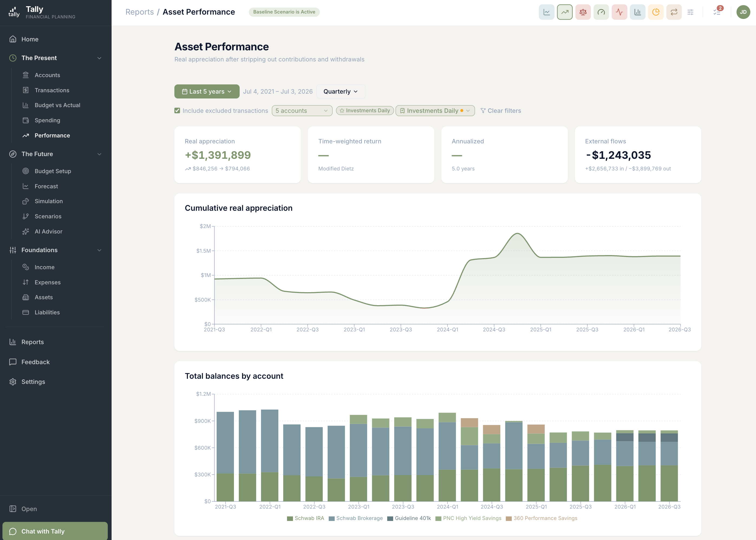Toggle Include excluded transactions checkbox
756x540 pixels.
(x=177, y=110)
